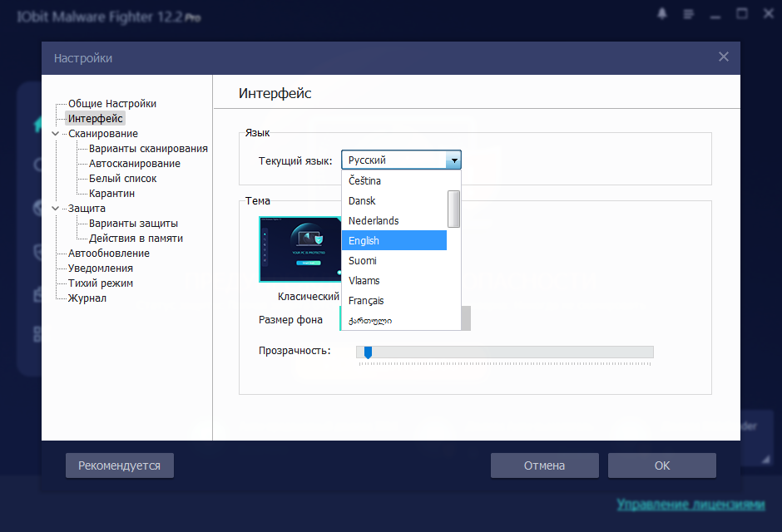782x532 pixels.
Task: Open Варианты защиты settings
Action: point(133,223)
